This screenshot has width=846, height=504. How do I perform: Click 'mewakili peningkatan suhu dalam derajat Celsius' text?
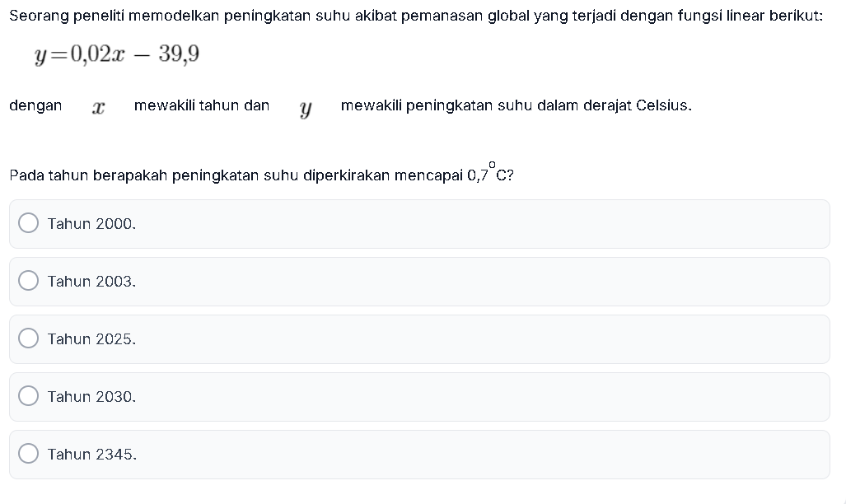coord(516,105)
